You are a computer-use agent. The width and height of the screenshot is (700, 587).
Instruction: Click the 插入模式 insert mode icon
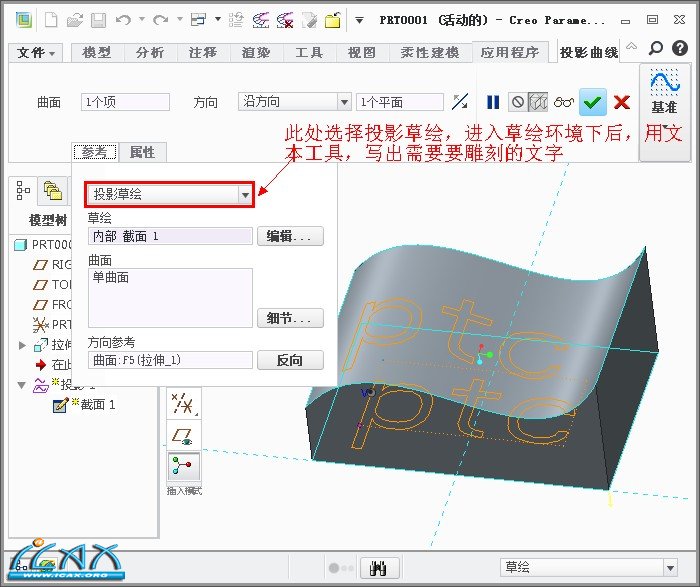184,466
